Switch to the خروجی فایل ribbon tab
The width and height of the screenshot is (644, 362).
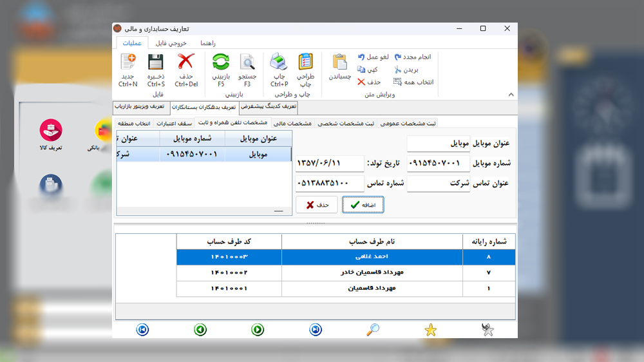coord(171,43)
